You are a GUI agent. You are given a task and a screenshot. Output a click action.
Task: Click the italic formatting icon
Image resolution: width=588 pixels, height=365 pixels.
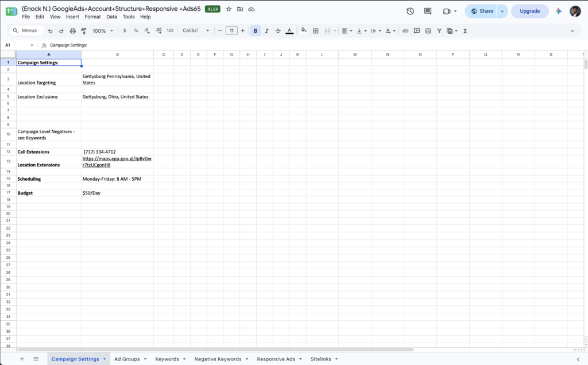pos(266,31)
